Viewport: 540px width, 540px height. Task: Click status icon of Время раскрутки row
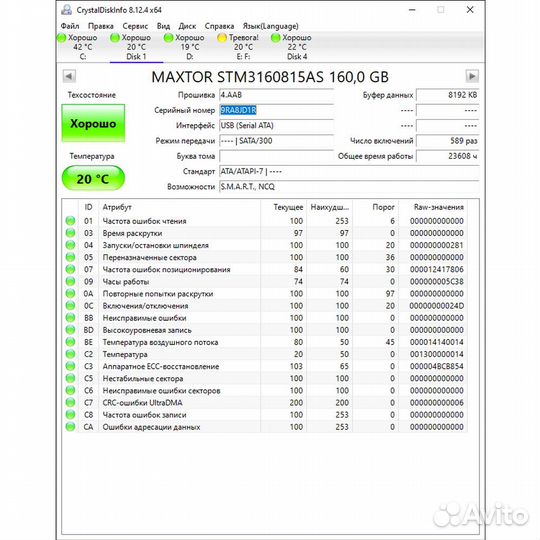pos(70,233)
